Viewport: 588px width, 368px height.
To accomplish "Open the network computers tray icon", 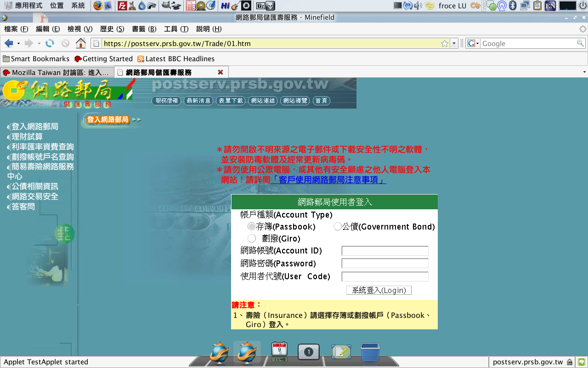I will [x=525, y=6].
